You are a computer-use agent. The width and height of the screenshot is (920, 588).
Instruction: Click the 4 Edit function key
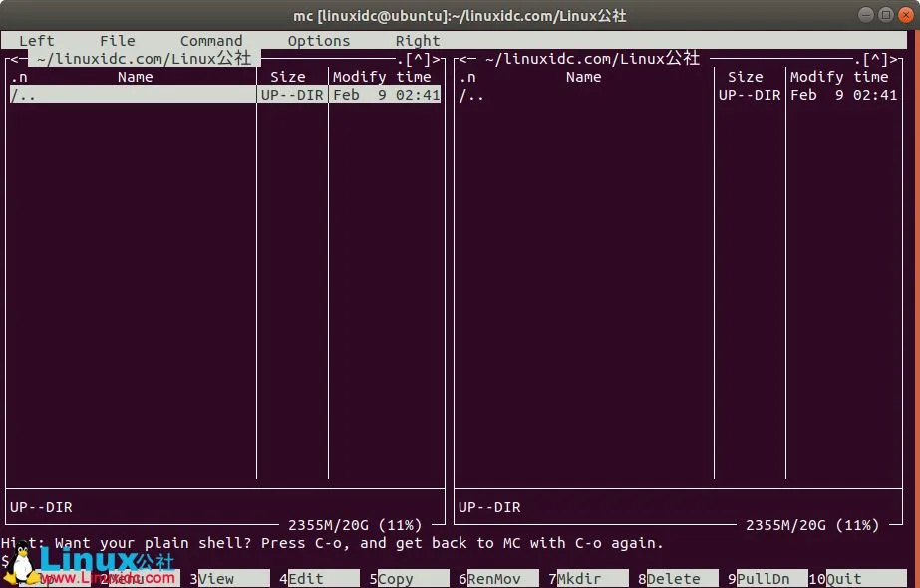(319, 579)
